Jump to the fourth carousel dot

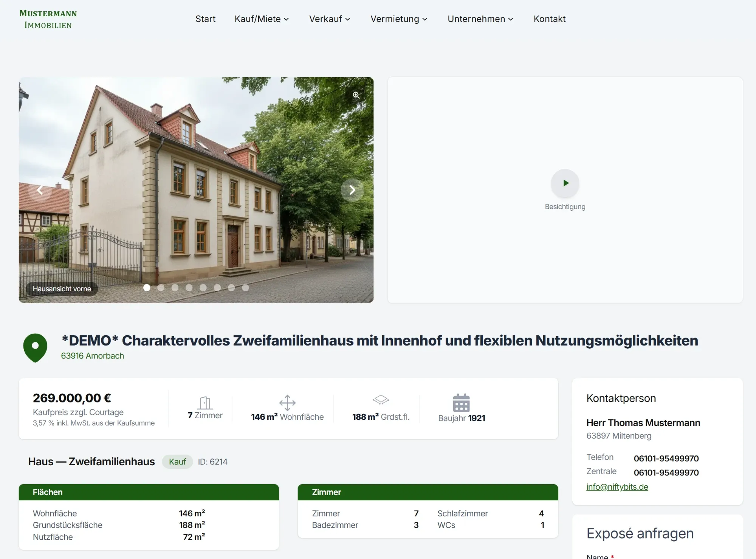[x=189, y=288]
